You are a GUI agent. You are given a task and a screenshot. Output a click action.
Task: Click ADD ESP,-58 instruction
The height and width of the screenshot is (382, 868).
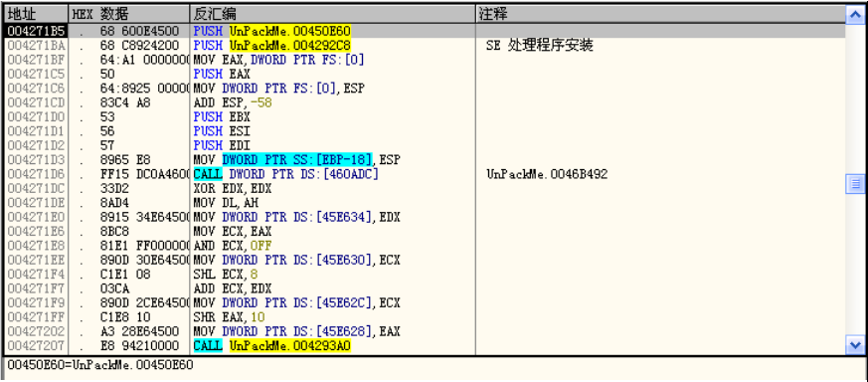coord(233,102)
